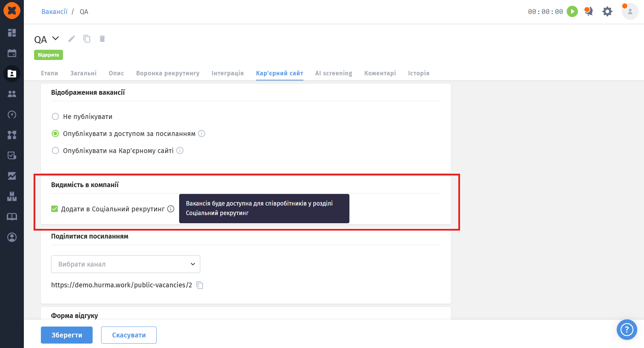
Task: Switch to the 'Воронка рекрутингу' tab
Action: [168, 73]
